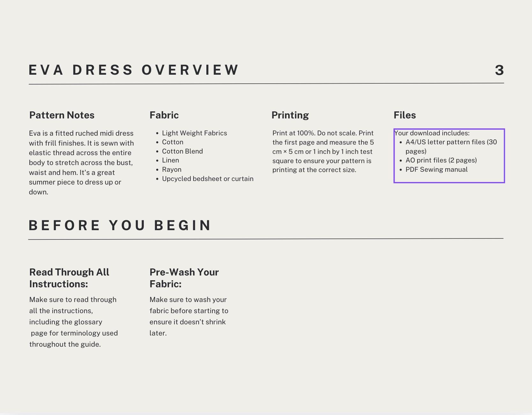Select the Cotton list item

[x=172, y=142]
